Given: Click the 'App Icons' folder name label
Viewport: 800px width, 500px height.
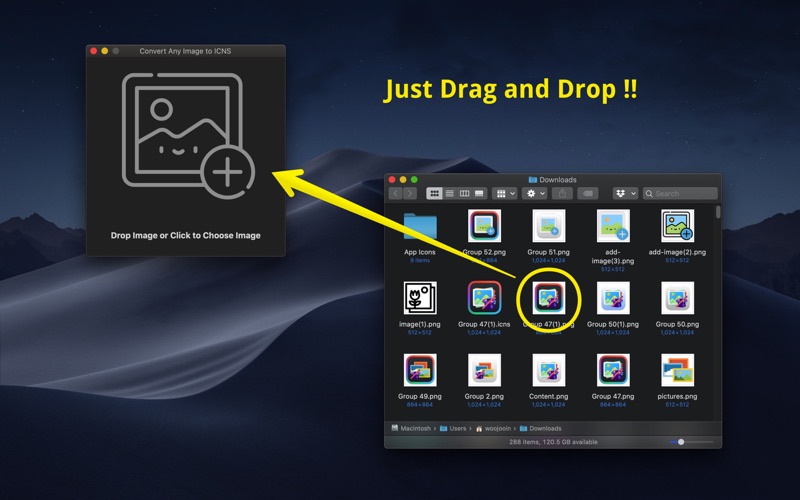Looking at the screenshot, I should 420,252.
